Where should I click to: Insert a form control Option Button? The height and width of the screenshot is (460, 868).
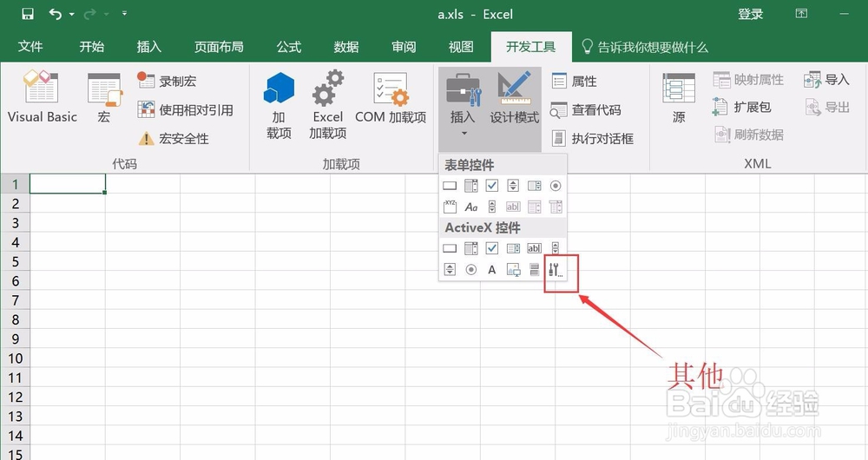pos(556,186)
